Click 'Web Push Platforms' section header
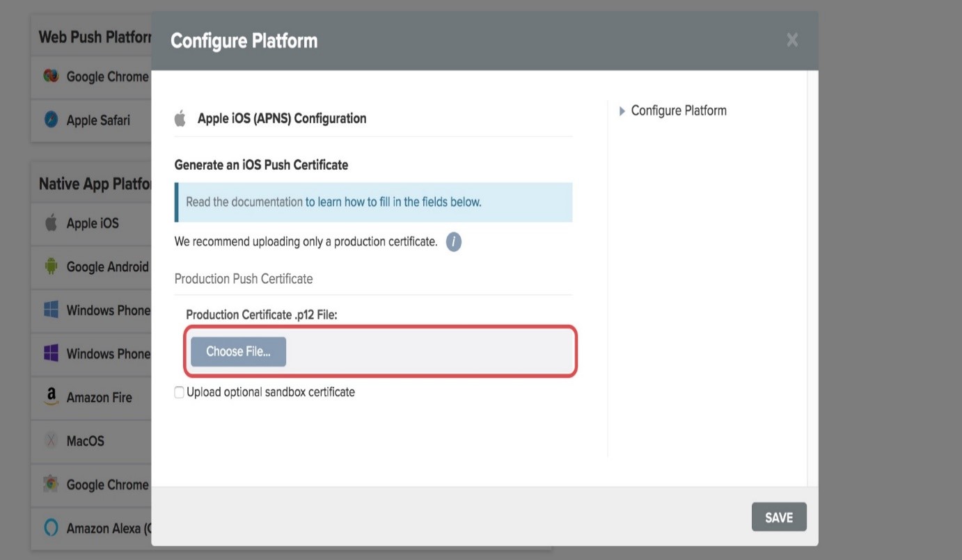962x560 pixels. (x=95, y=36)
